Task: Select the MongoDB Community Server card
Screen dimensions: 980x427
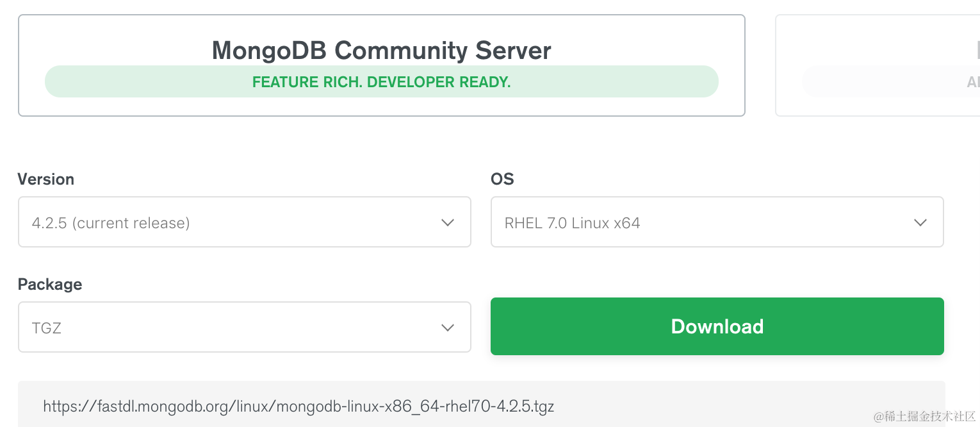Action: click(382, 65)
